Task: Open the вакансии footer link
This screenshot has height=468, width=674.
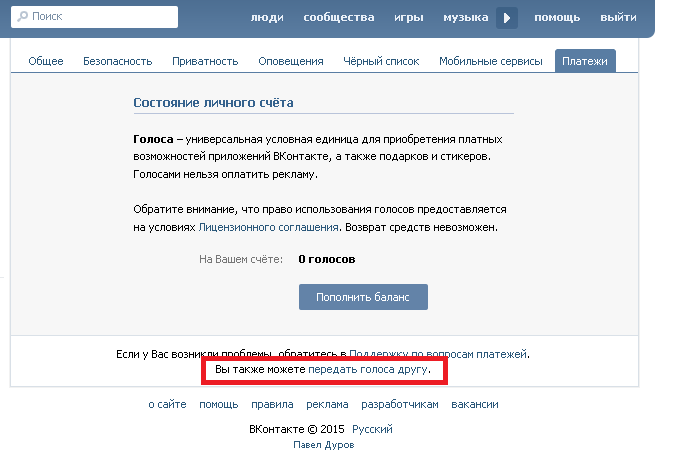Action: 475,404
